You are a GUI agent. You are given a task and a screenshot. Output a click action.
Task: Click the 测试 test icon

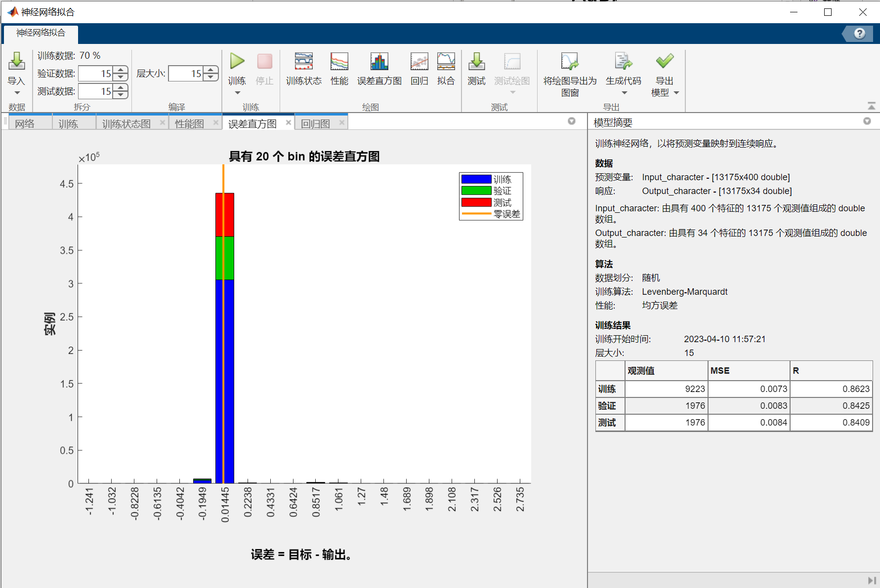[x=477, y=61]
